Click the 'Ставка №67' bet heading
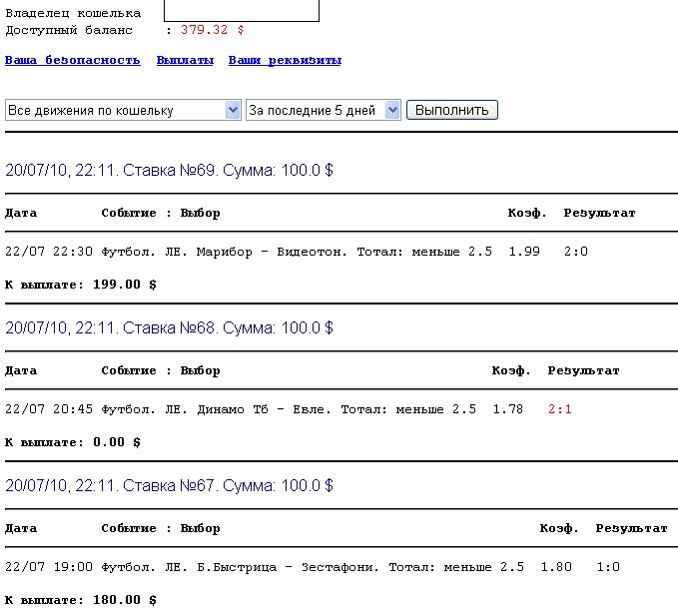The width and height of the screenshot is (678, 616). pyautogui.click(x=169, y=485)
